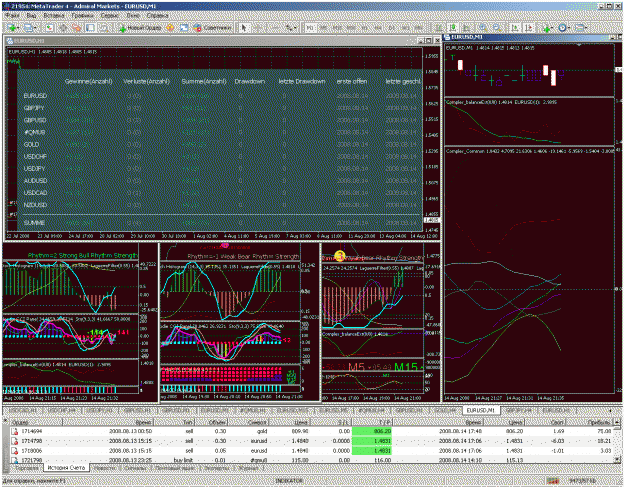Toggle the Navigator panel icon
625x487 pixels.
click(x=77, y=28)
